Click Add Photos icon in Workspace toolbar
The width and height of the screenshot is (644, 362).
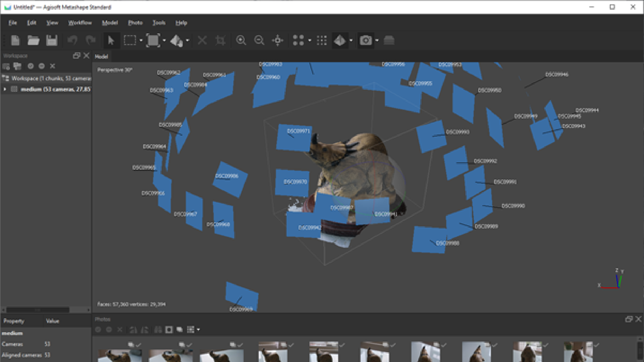(17, 66)
